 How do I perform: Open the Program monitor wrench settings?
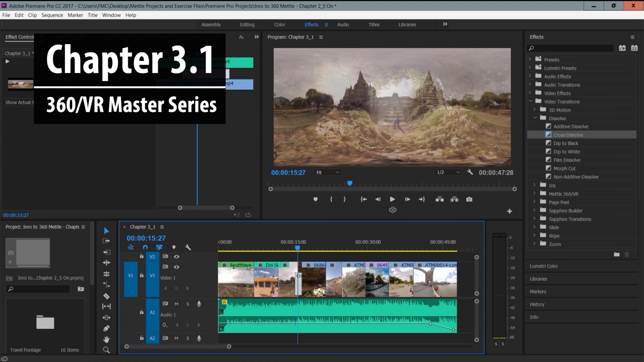point(470,172)
